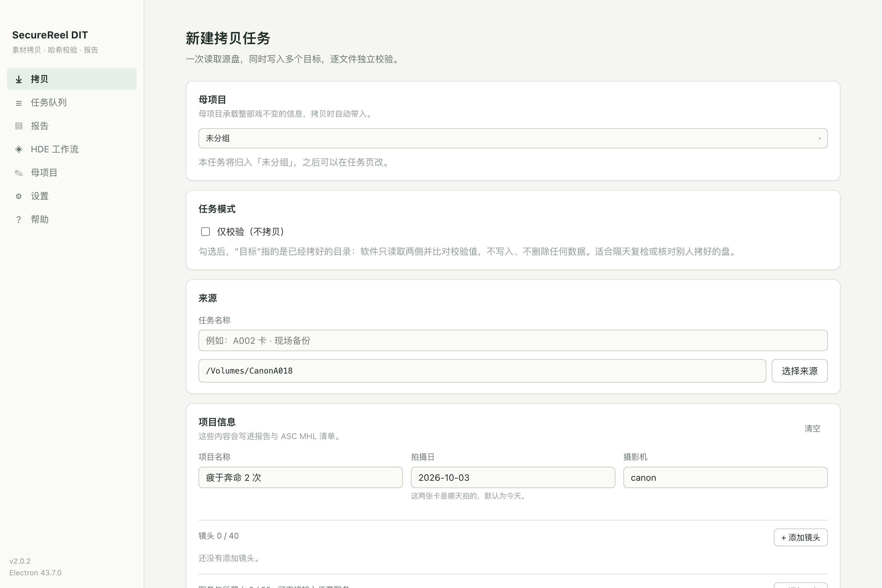Open the 未分组 母项目 dropdown

point(512,138)
